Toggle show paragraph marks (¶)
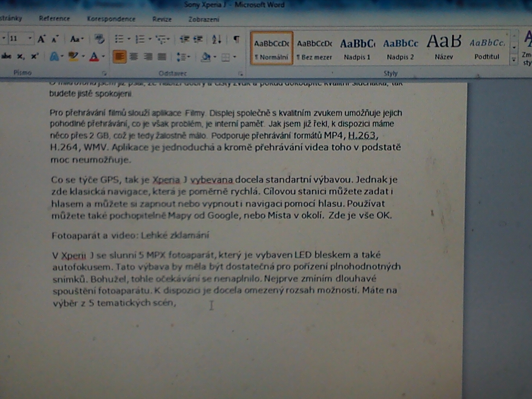Screen dimensions: 532x399 click(x=236, y=39)
